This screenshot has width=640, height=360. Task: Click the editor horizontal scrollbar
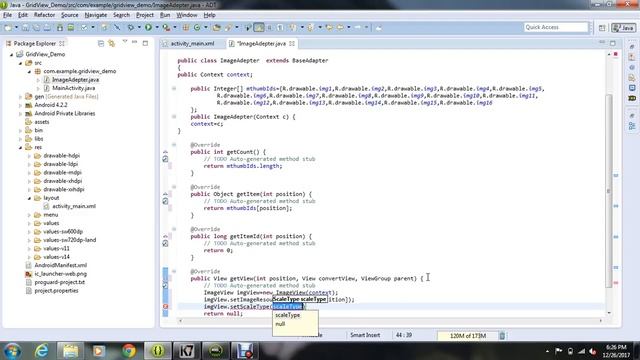pyautogui.click(x=390, y=321)
